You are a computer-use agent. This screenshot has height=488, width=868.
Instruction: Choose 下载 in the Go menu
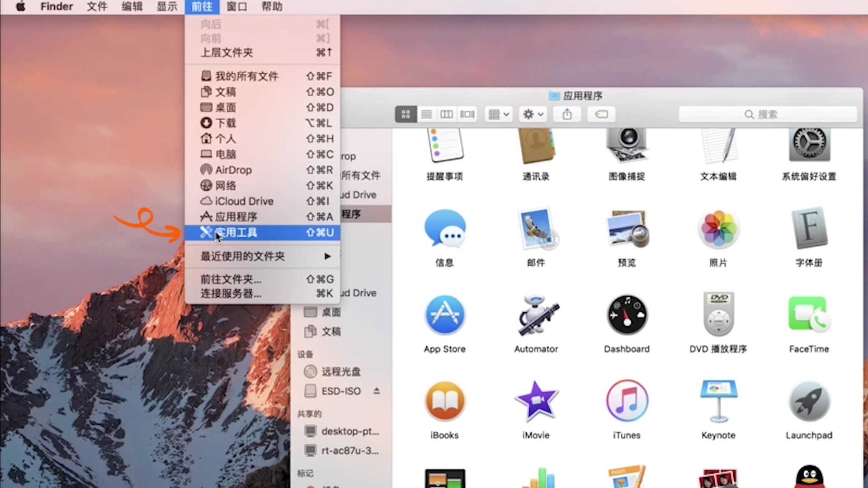coord(262,123)
